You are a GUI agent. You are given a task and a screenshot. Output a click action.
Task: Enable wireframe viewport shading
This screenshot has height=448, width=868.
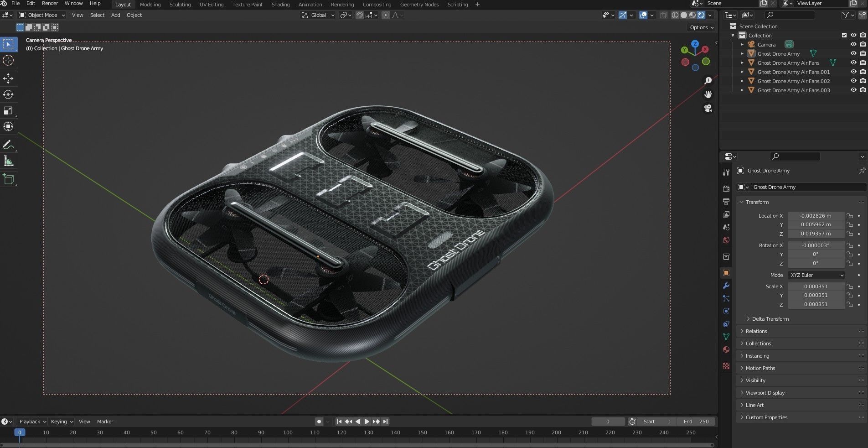[675, 15]
